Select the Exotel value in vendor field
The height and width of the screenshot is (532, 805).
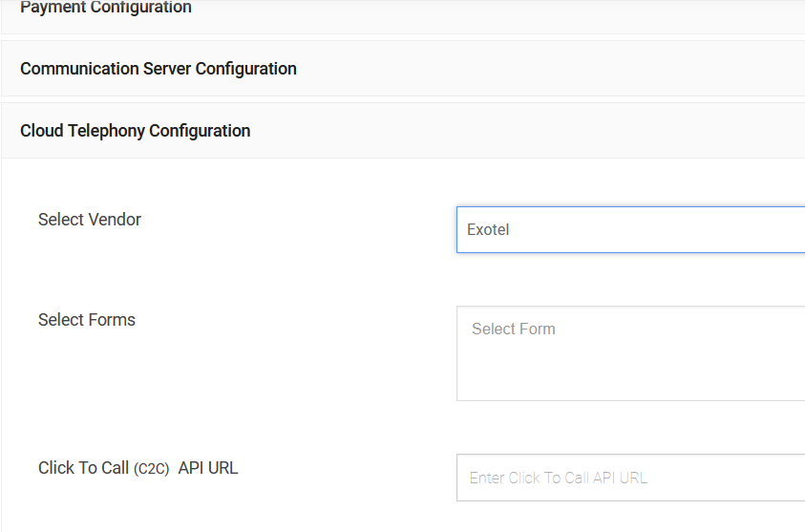[x=488, y=230]
